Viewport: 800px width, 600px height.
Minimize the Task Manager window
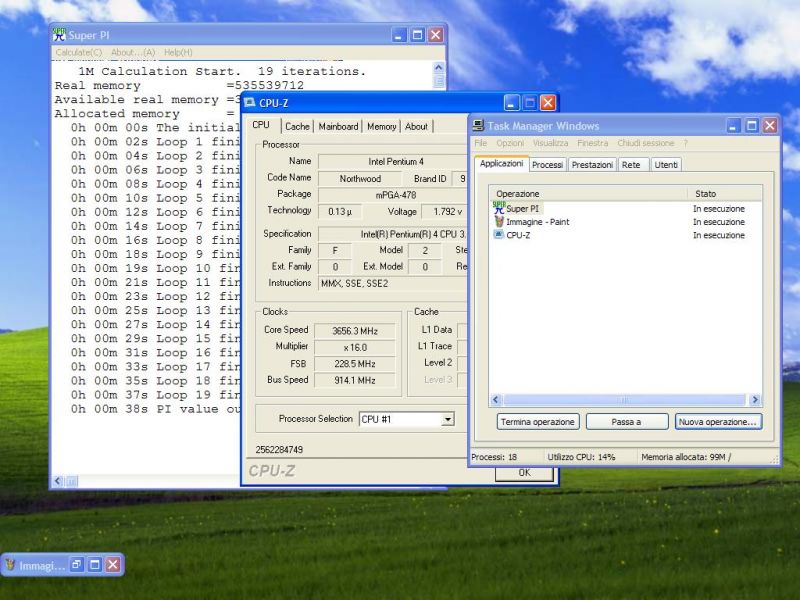733,126
